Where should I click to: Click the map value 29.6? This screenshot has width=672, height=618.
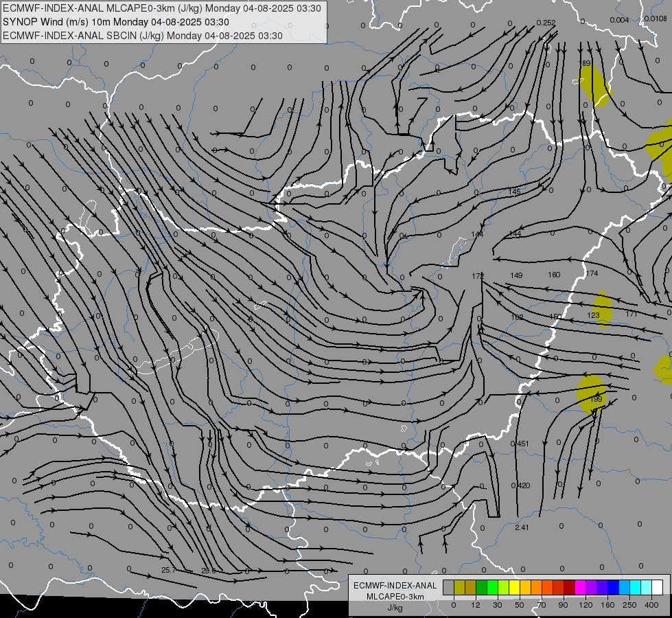click(x=208, y=571)
